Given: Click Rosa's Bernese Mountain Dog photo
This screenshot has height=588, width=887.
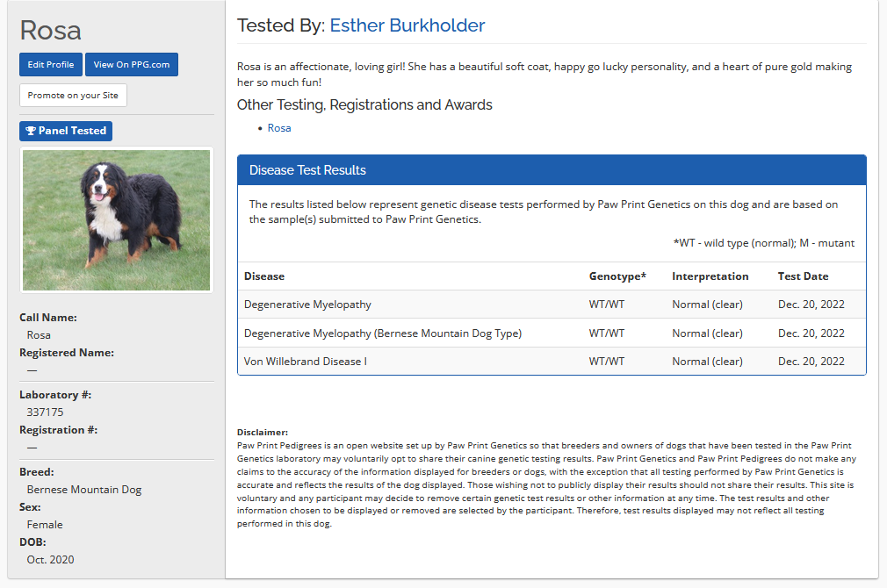Looking at the screenshot, I should pos(116,219).
